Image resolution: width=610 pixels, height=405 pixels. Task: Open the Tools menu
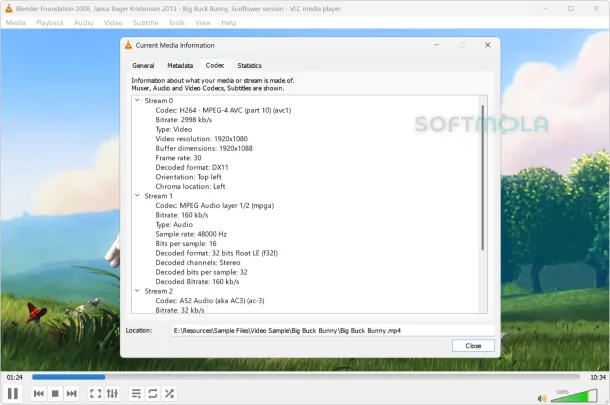pos(177,23)
